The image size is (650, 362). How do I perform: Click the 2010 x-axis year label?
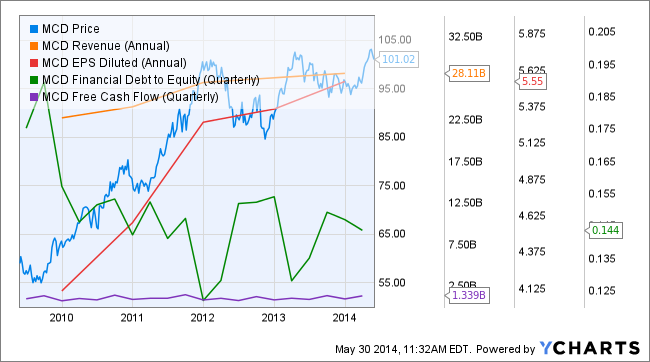point(61,318)
